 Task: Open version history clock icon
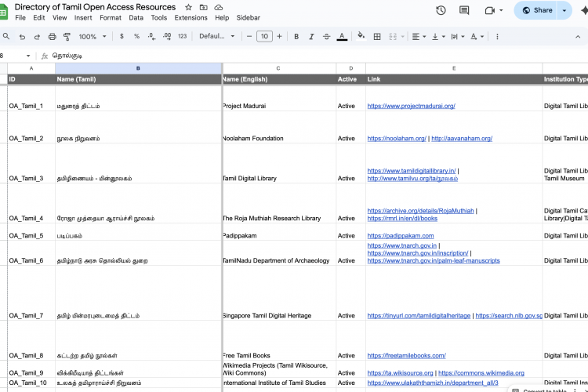tap(441, 10)
